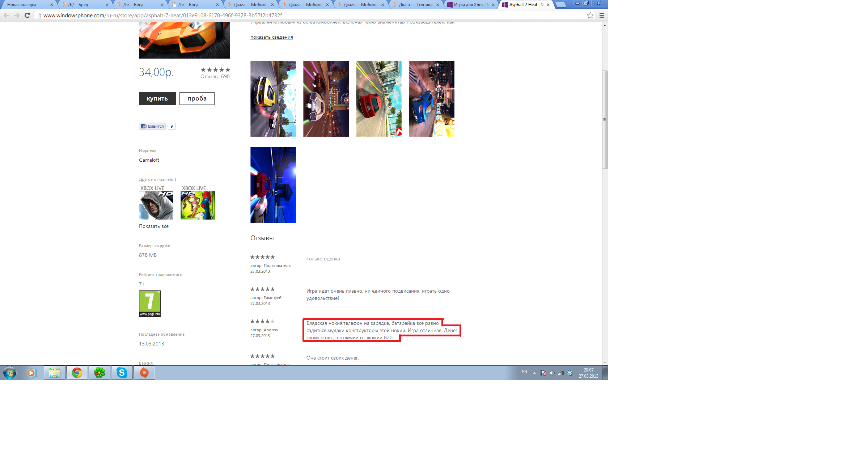868x463 pixels.
Task: Click Тимофей review text
Action: (x=378, y=294)
